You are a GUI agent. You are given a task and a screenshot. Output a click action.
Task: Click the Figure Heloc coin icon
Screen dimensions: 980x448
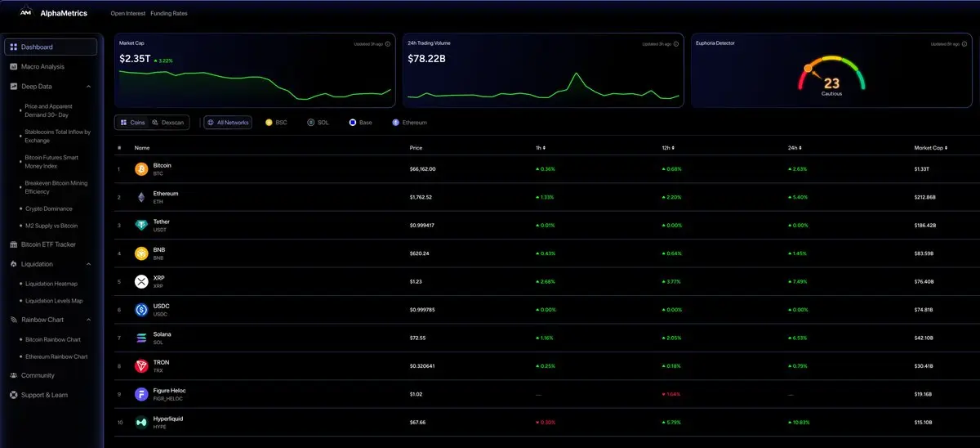point(140,394)
